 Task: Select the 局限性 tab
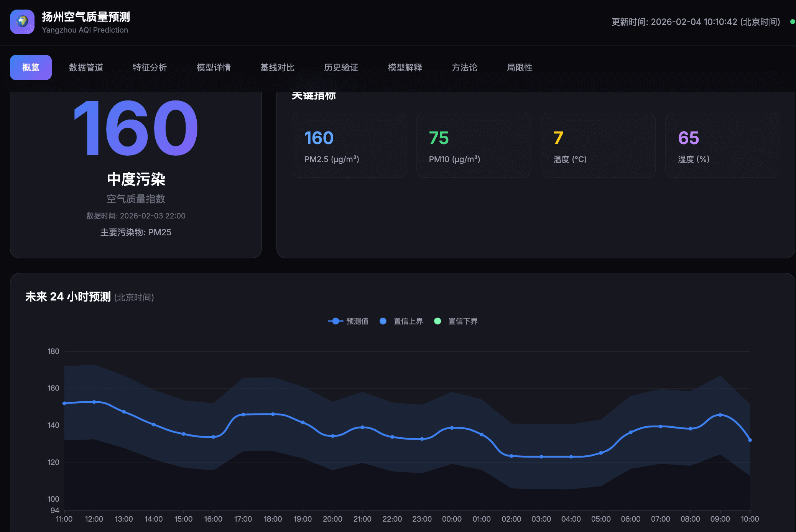tap(520, 67)
